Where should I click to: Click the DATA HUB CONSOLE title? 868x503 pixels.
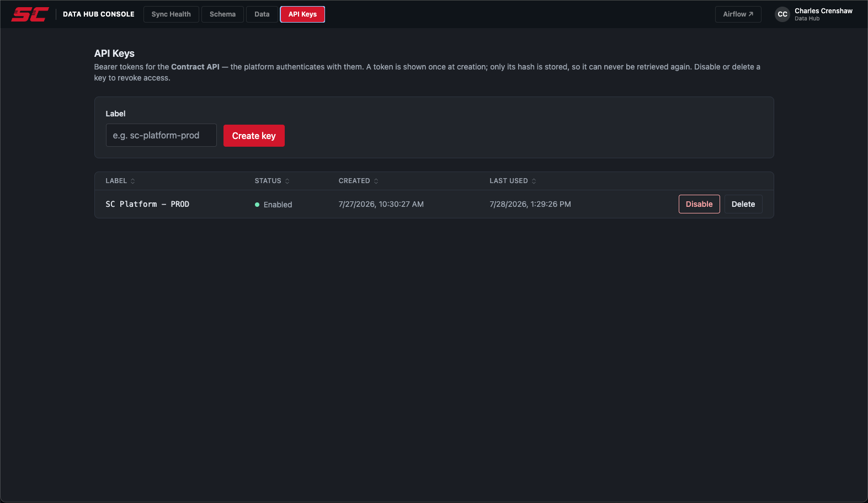99,14
